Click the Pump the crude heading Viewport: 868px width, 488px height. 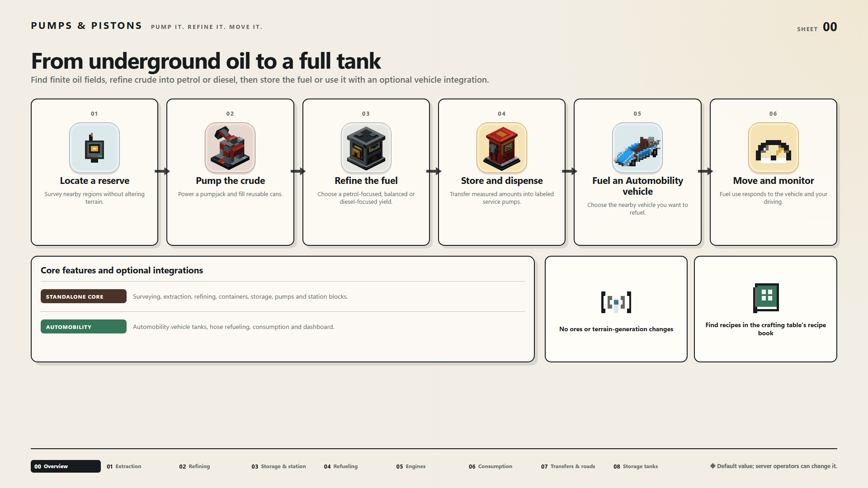[230, 181]
